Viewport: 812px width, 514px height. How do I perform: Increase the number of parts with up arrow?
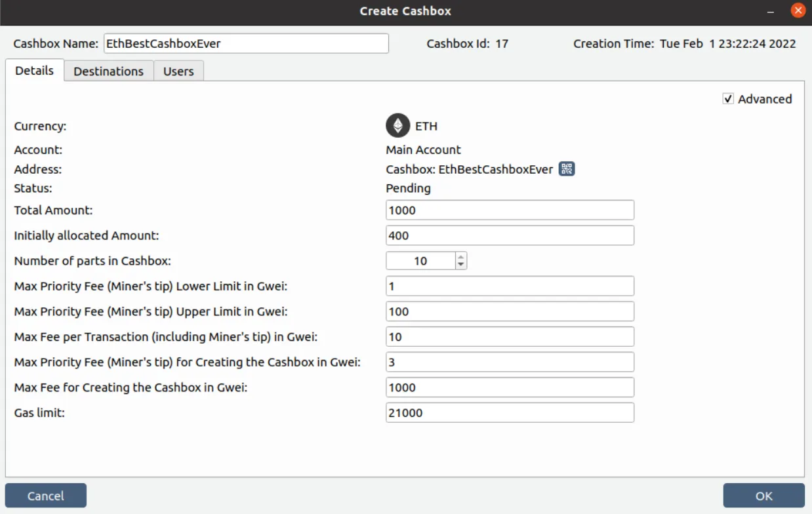point(461,257)
